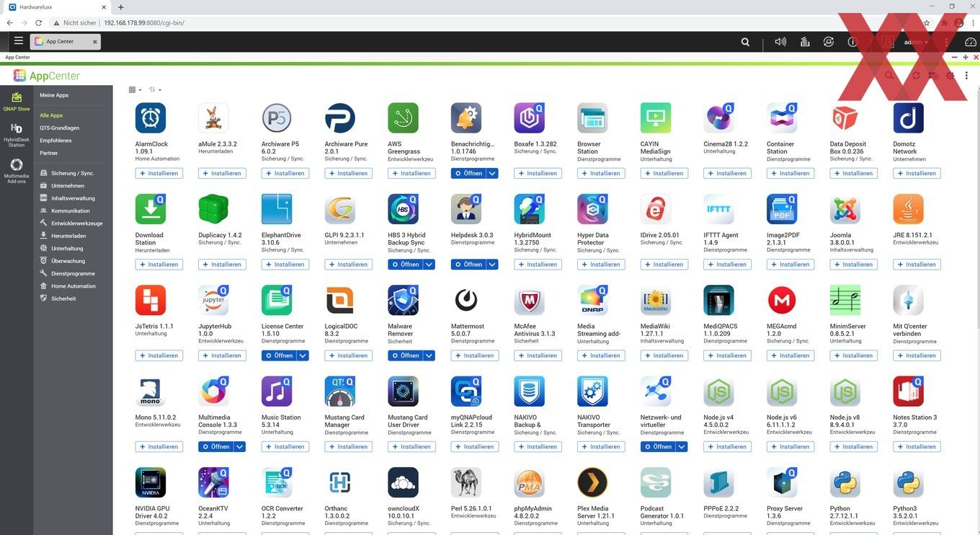Install Mustang Card Manager
This screenshot has width=980, height=535.
[349, 447]
